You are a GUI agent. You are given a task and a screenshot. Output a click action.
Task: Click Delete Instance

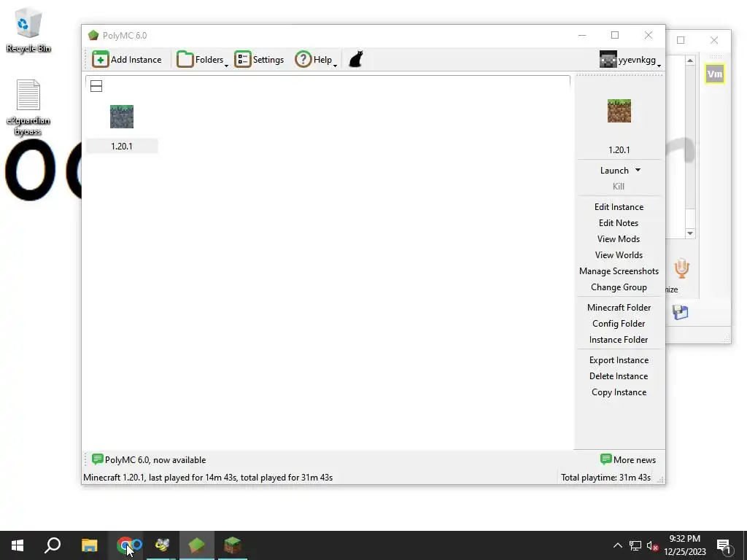click(619, 376)
